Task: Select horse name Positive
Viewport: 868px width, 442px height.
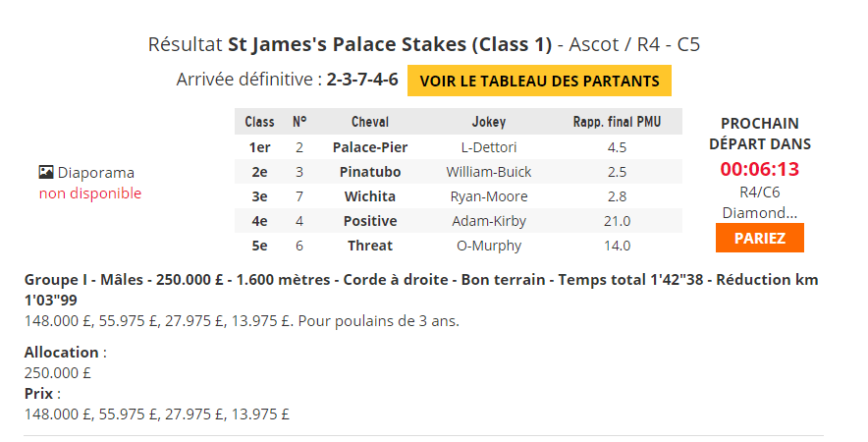Action: tap(370, 221)
